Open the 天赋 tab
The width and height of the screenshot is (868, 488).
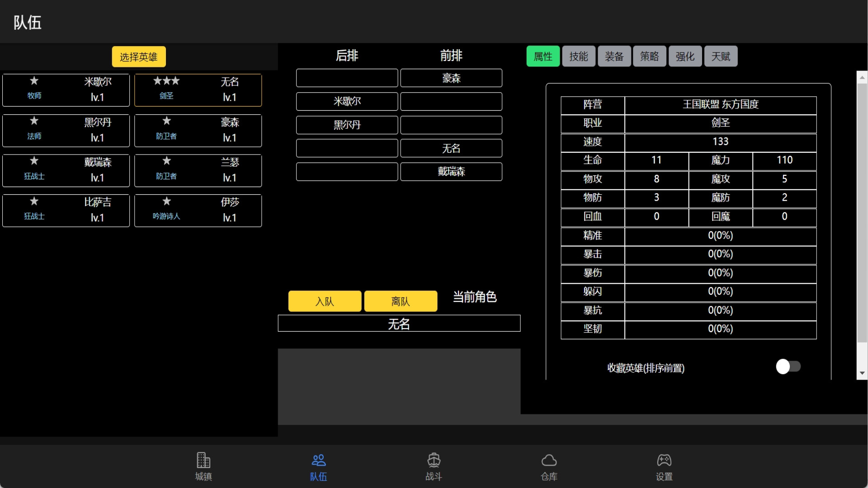[720, 56]
